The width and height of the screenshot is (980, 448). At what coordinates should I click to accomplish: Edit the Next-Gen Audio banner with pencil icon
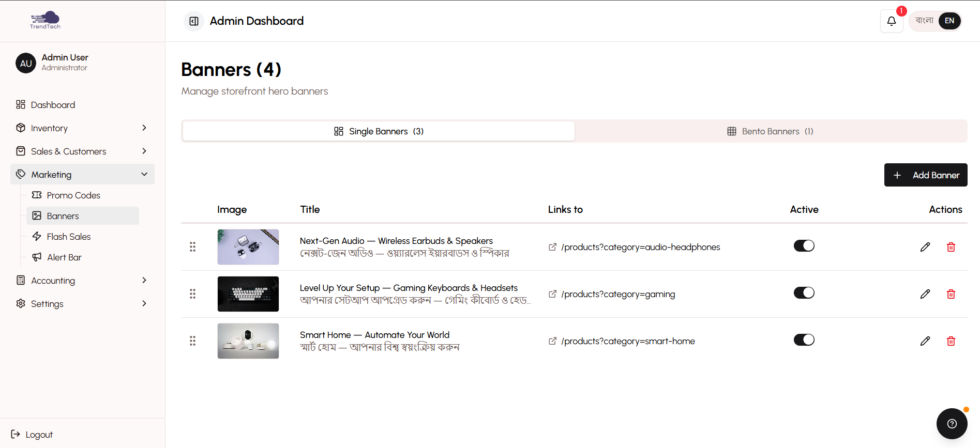tap(925, 247)
